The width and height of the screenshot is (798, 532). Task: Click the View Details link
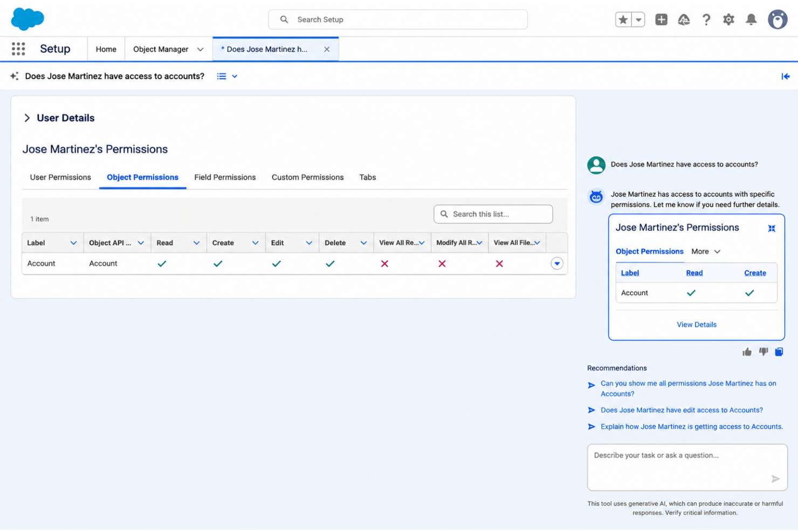click(x=697, y=325)
